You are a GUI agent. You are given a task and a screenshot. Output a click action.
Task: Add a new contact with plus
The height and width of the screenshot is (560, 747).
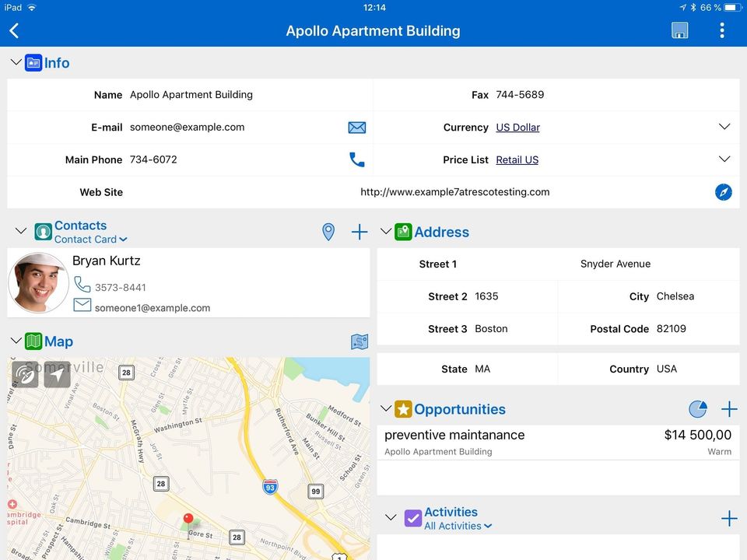point(359,232)
